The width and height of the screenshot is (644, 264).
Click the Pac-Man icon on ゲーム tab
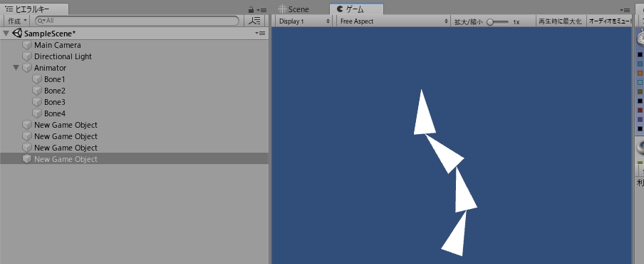click(340, 9)
